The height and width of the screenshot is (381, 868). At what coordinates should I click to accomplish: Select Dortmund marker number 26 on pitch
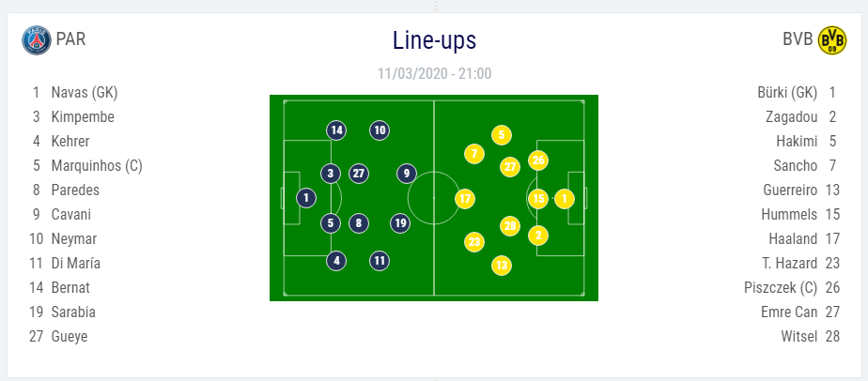[538, 160]
